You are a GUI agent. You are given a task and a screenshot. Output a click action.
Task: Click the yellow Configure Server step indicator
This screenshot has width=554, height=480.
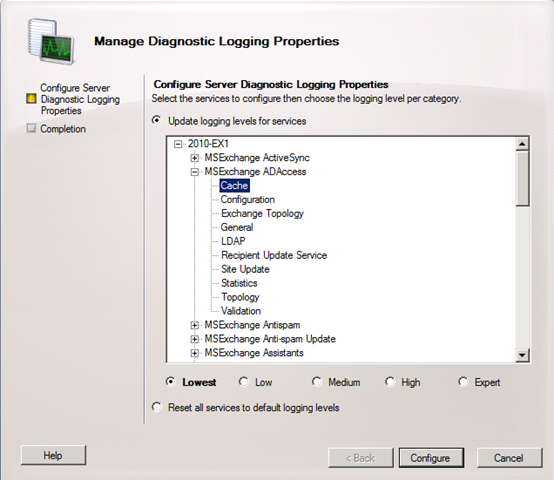click(x=31, y=99)
